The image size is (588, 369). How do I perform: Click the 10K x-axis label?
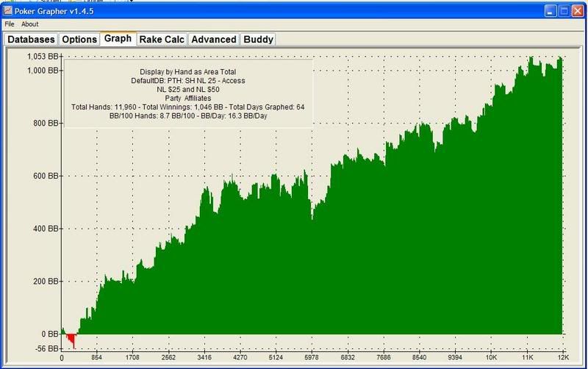(x=491, y=357)
